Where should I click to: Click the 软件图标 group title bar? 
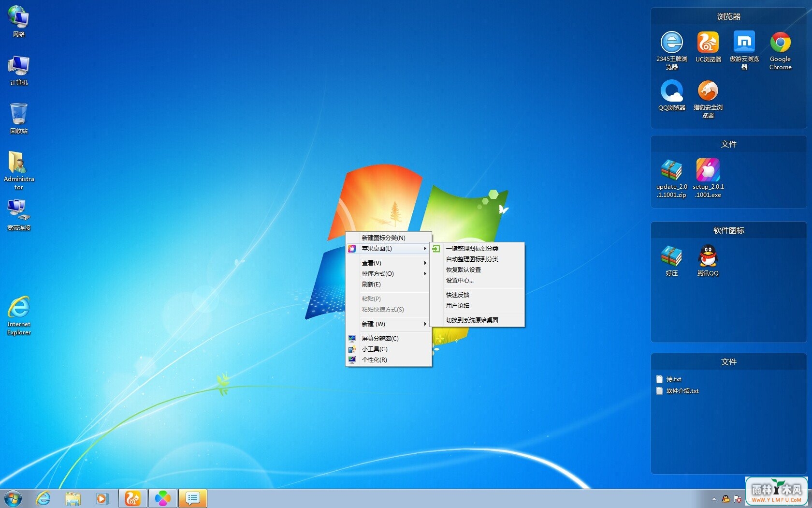(x=728, y=230)
